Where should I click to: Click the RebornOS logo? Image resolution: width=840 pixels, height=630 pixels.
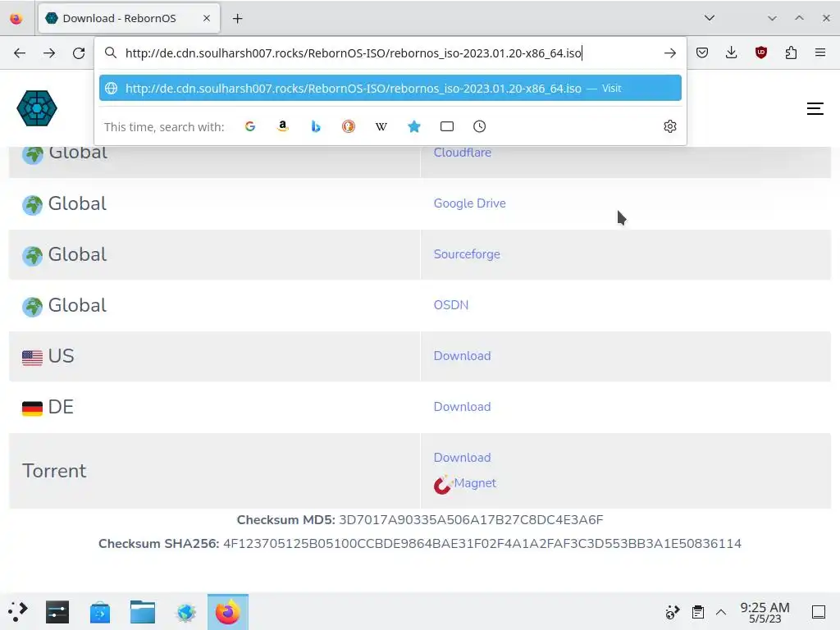click(37, 108)
